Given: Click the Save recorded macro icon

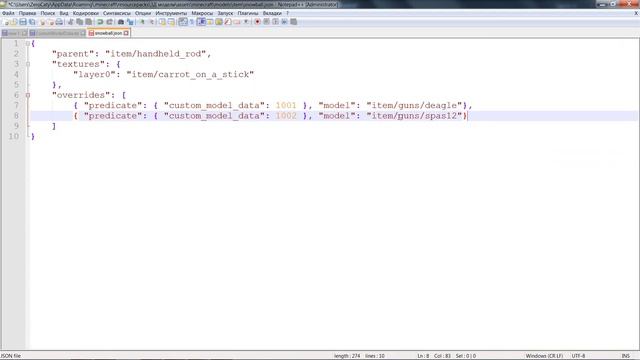Looking at the screenshot, I should (x=293, y=22).
